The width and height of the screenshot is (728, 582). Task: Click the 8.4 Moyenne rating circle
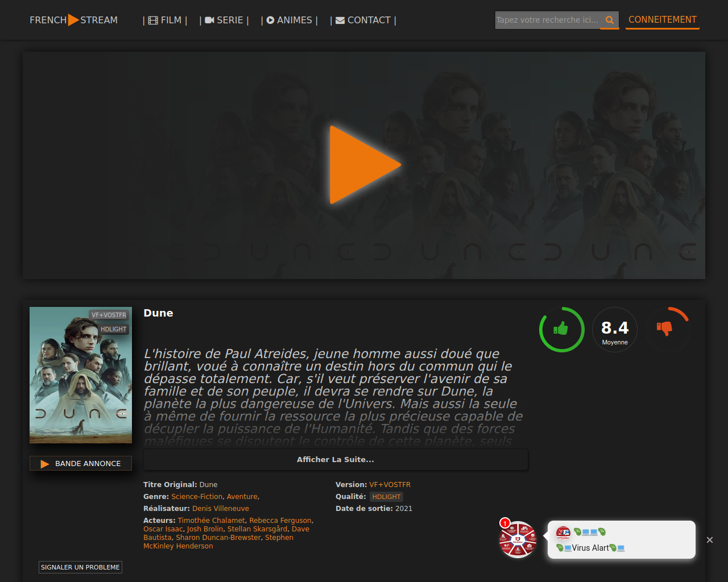click(615, 330)
